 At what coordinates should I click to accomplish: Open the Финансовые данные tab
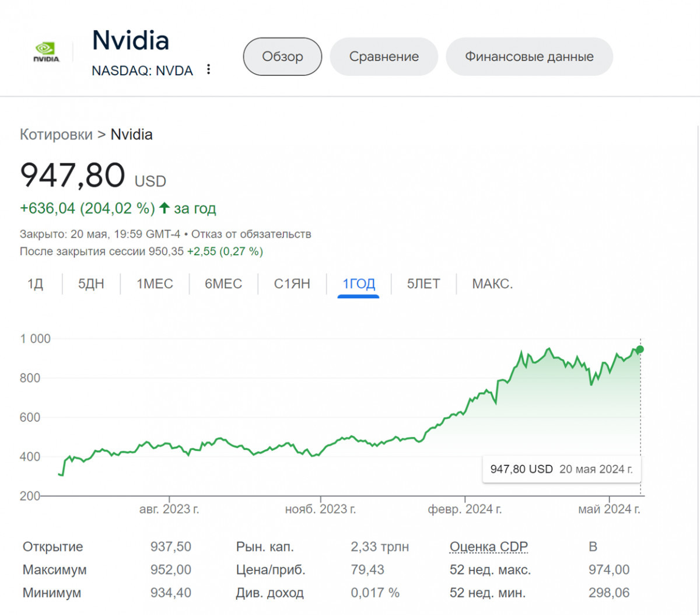click(529, 57)
